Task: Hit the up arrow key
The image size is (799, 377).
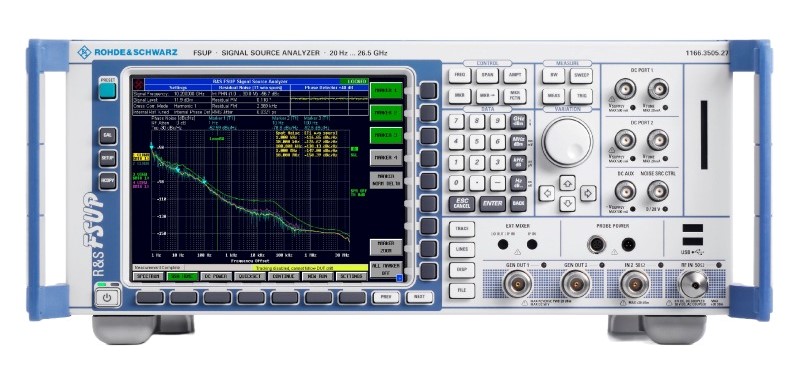Action: tap(567, 182)
